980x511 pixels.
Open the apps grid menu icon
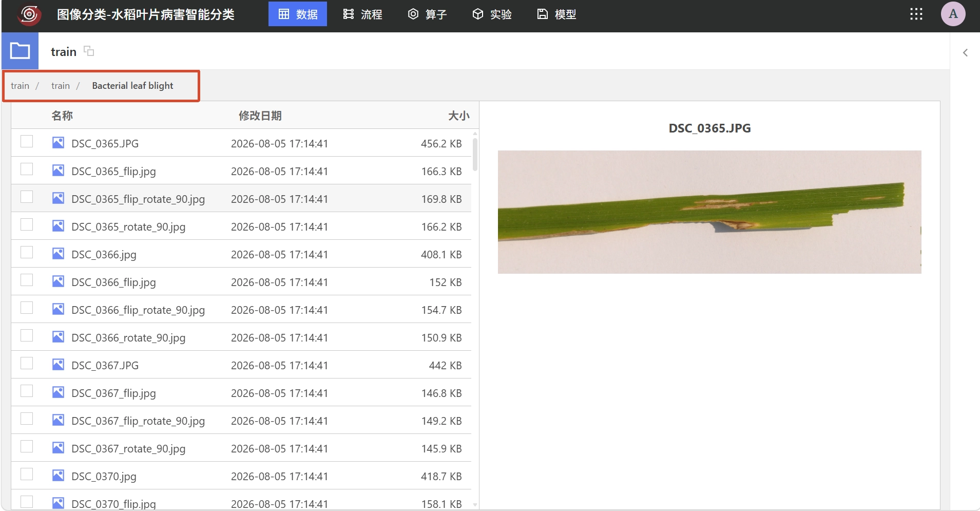pyautogui.click(x=916, y=14)
